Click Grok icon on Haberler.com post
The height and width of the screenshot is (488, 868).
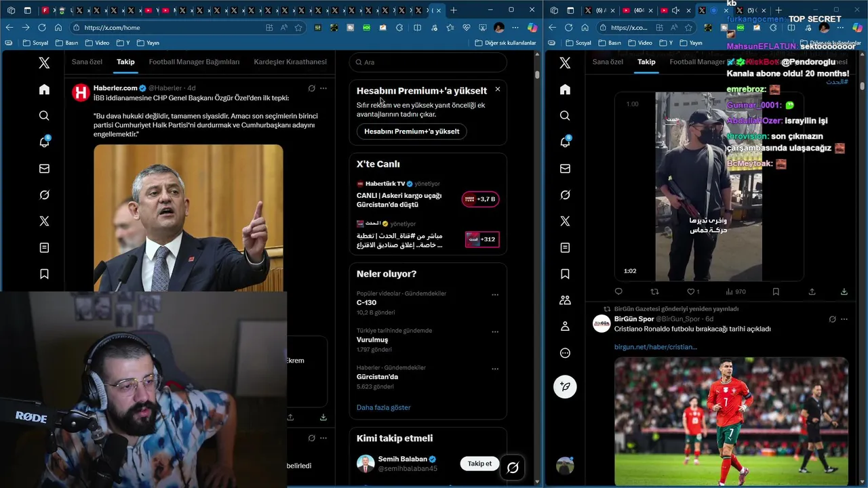311,88
